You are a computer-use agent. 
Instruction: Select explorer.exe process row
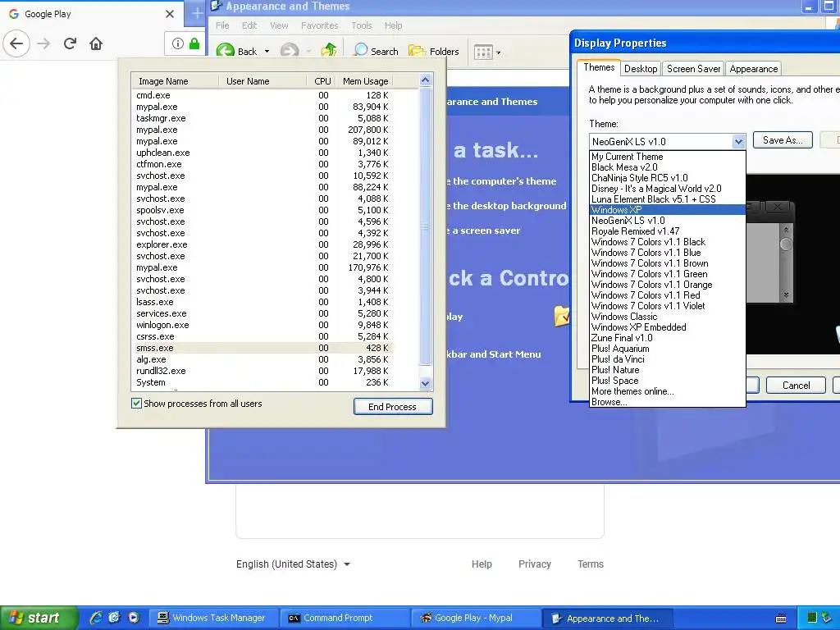(x=262, y=244)
